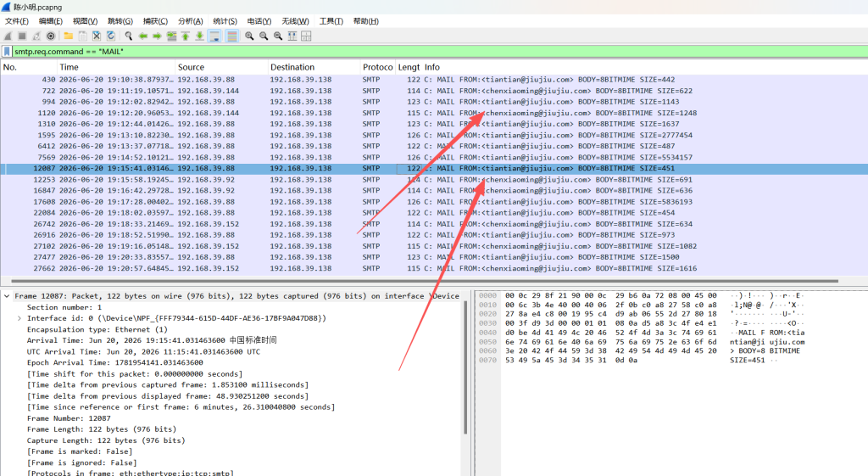Open the 统计(S) menu
This screenshot has width=868, height=476.
(x=225, y=21)
